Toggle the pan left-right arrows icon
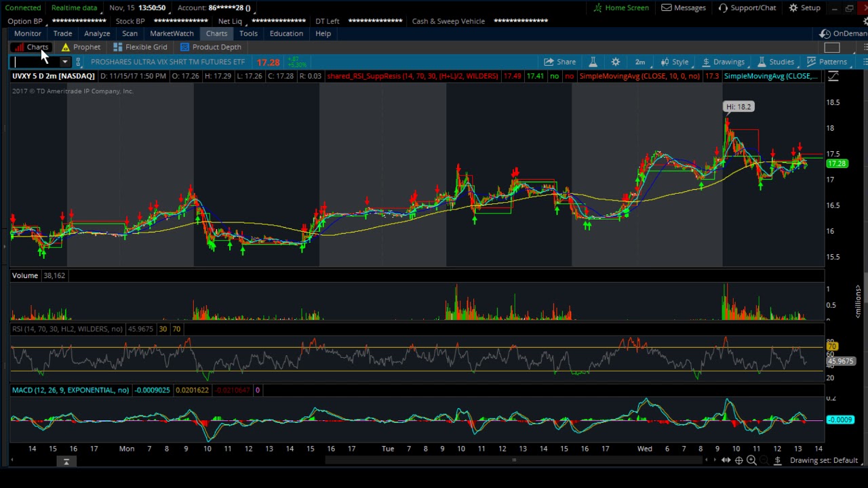 [x=726, y=460]
